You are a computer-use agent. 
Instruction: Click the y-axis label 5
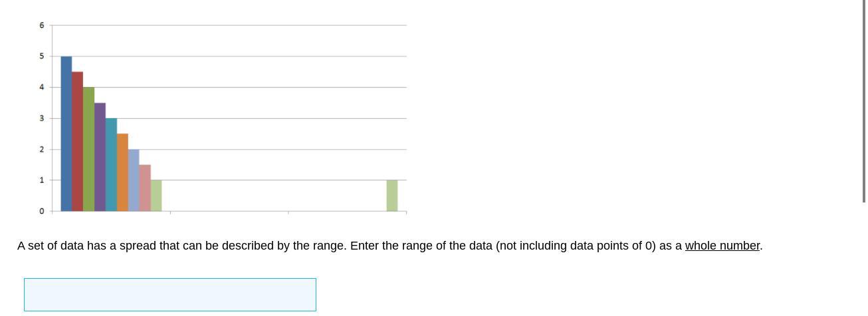click(x=41, y=56)
